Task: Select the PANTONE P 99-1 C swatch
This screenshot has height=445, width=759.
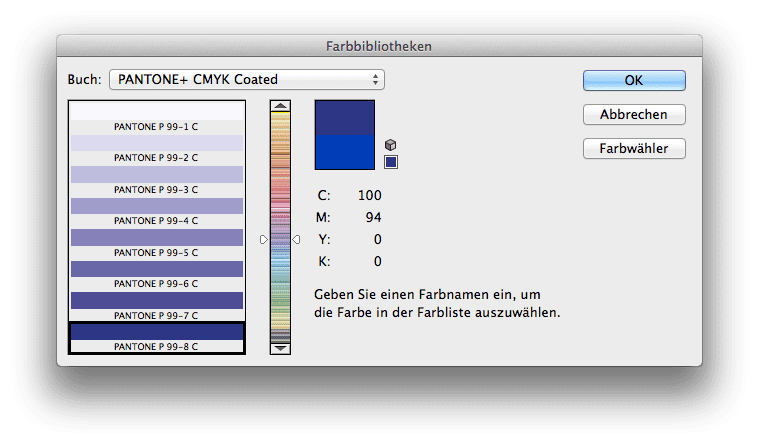Action: pyautogui.click(x=157, y=118)
